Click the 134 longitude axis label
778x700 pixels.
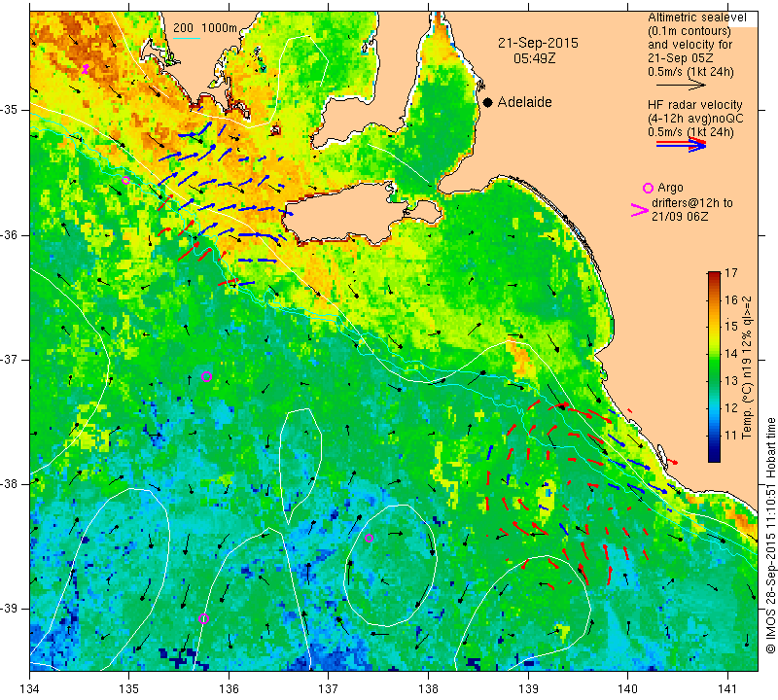pyautogui.click(x=30, y=689)
